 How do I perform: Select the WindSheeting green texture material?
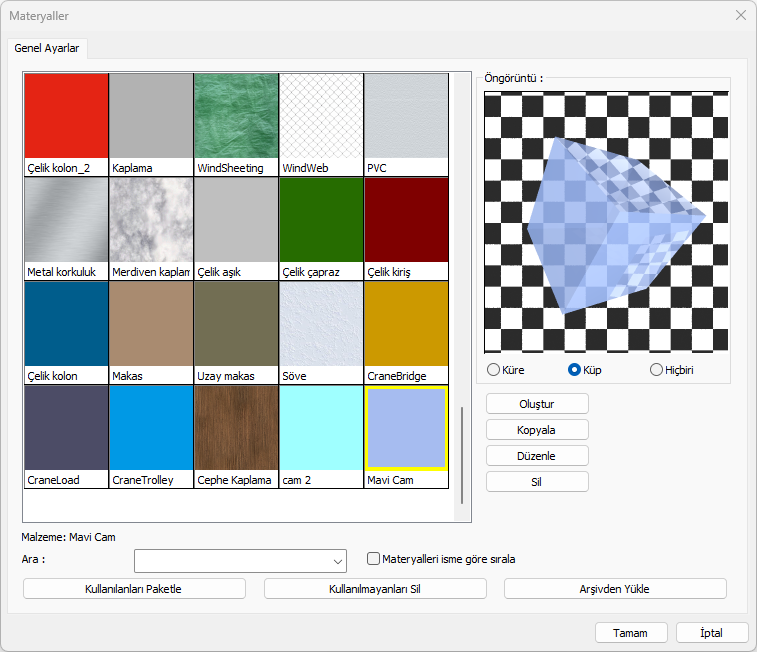(x=236, y=116)
